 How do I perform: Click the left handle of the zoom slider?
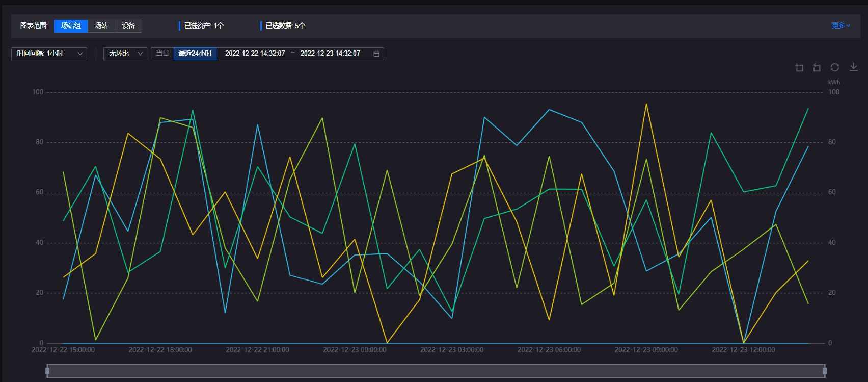(x=47, y=371)
